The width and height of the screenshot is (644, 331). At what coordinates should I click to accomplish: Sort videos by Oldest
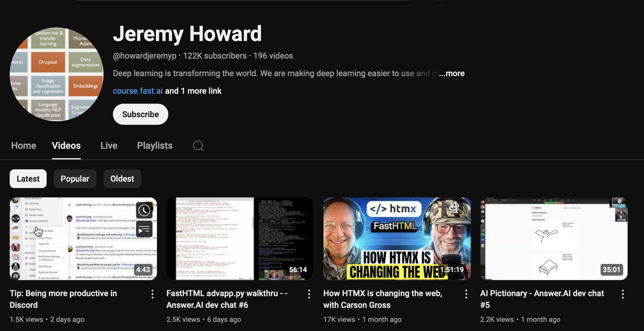[x=122, y=179]
